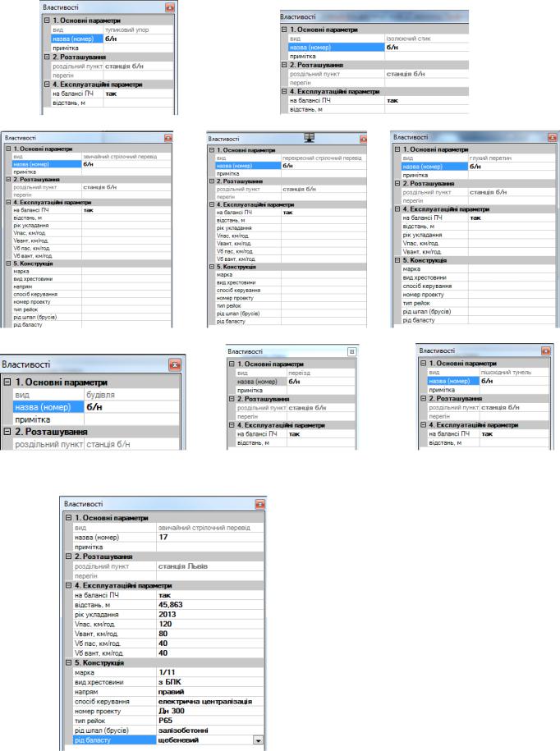Click the номер проекту value Дн 300
This screenshot has height=751, width=560.
coord(210,712)
